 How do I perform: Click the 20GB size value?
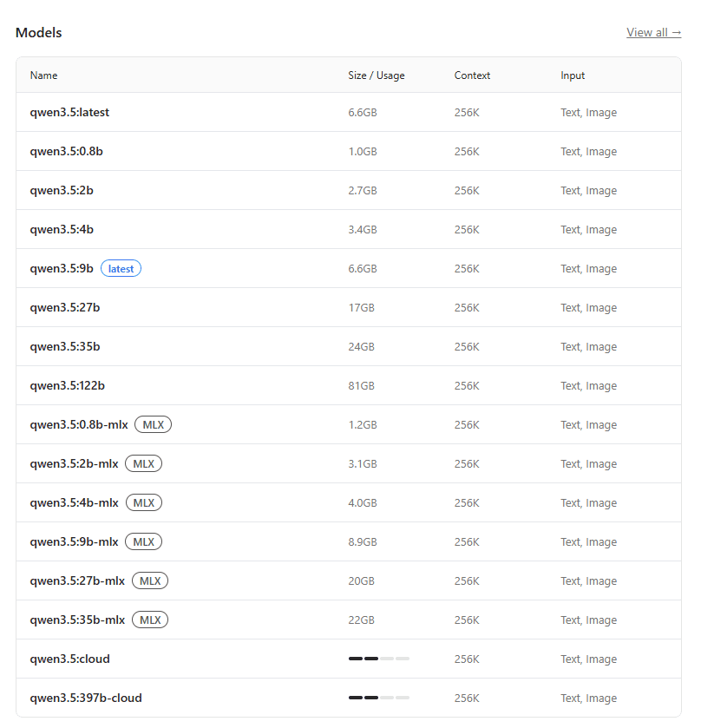361,580
